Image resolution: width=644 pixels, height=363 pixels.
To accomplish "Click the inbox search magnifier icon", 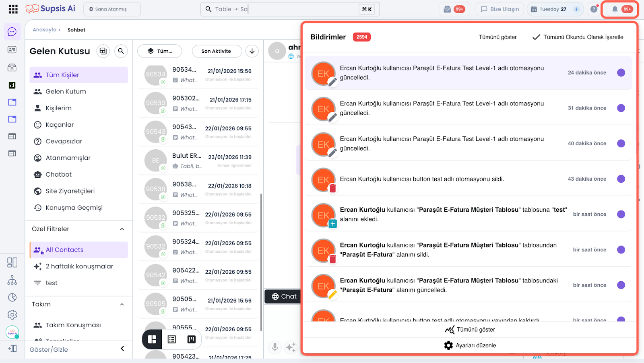I will click(121, 51).
